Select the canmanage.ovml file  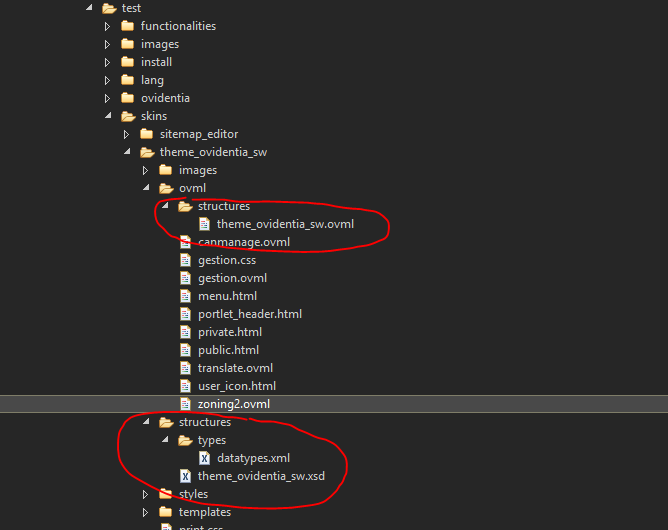coord(244,242)
